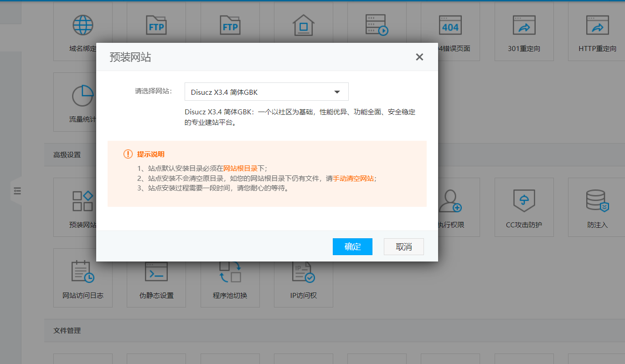This screenshot has width=625, height=364.
Task: Click the 高级设置 section header
Action: (x=67, y=155)
